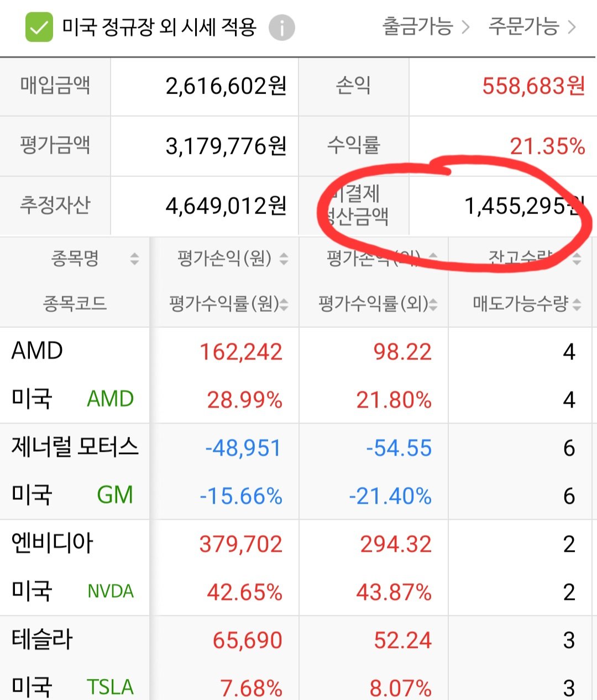Click the 평가금액 label cell
The width and height of the screenshot is (597, 700).
[55, 146]
